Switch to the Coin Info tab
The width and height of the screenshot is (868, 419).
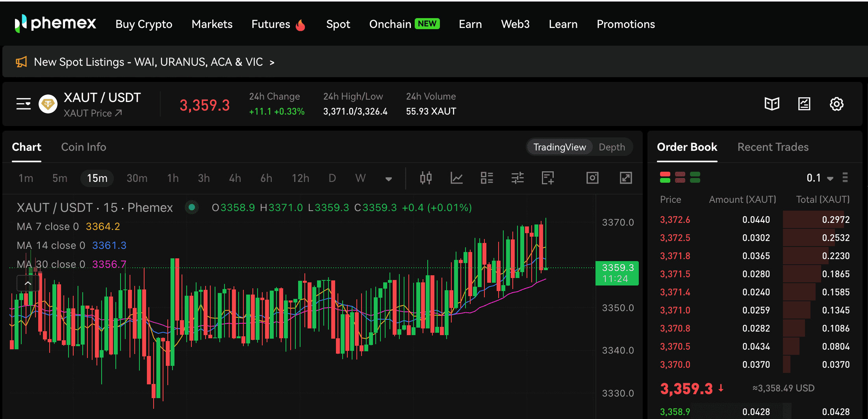coord(83,147)
